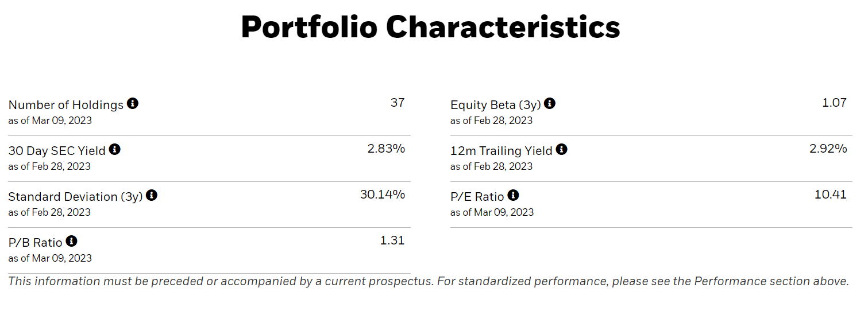Viewport: 868px width, 311px height.
Task: Click the 10.41 P/E ratio value
Action: click(x=831, y=195)
